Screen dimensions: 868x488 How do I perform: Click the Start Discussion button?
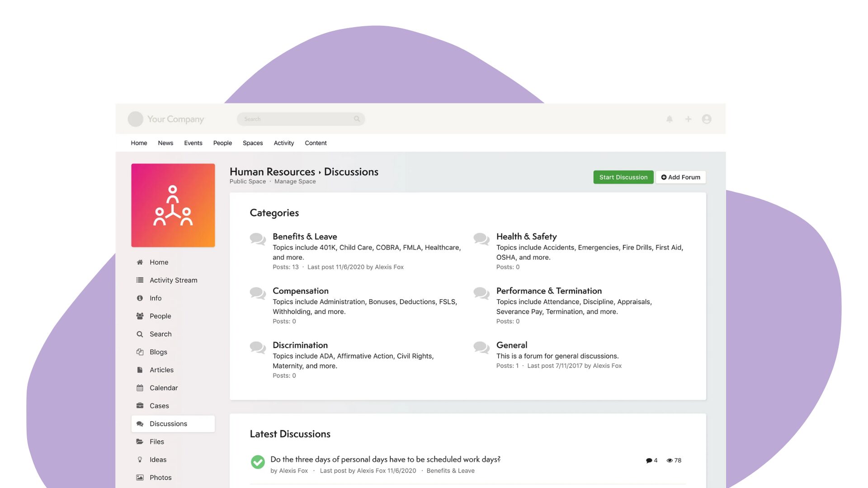point(623,177)
